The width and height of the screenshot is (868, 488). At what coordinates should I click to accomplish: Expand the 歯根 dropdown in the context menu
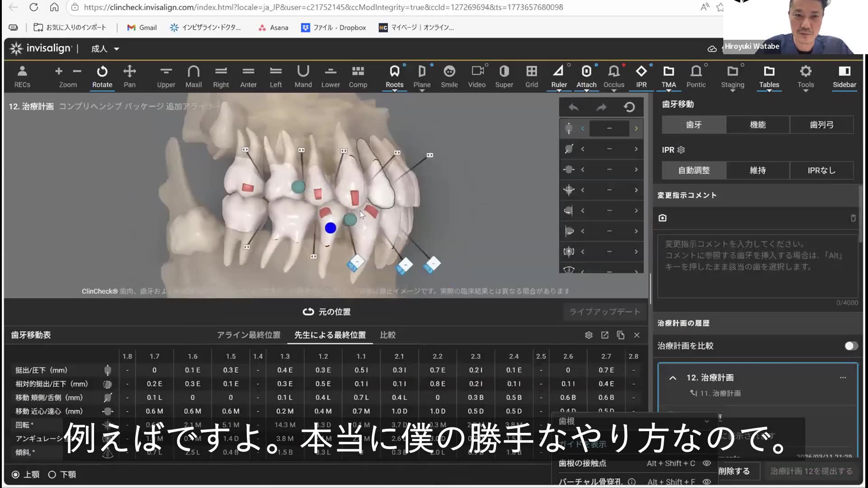[x=707, y=421]
